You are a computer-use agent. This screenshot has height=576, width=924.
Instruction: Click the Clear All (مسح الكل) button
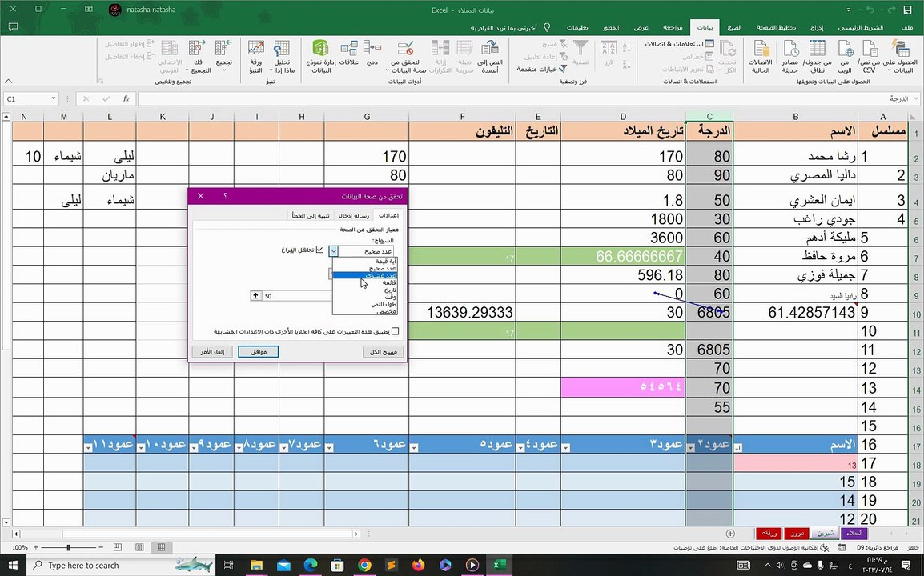383,352
